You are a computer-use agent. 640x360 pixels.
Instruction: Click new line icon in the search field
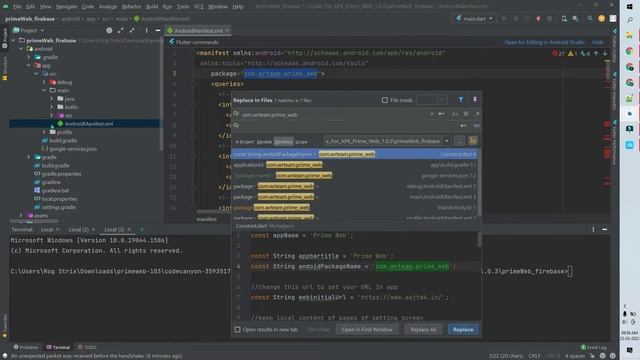[442, 114]
